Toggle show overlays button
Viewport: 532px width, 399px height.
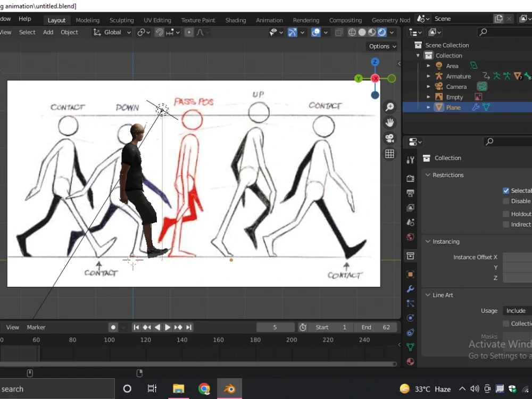(x=316, y=32)
